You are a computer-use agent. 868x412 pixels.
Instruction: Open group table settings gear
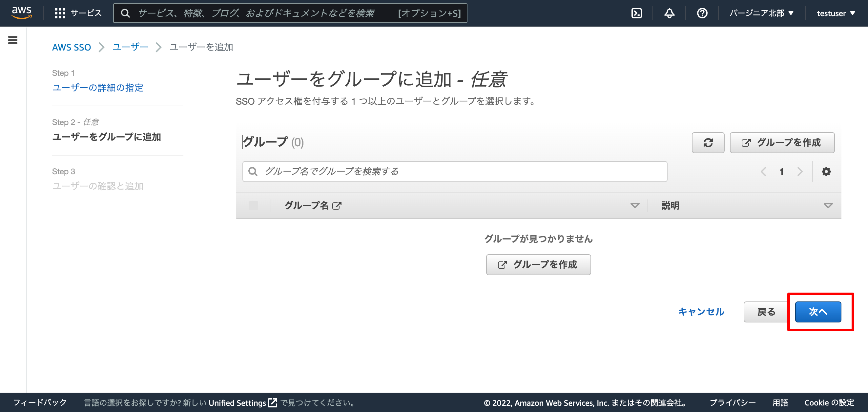(x=826, y=172)
